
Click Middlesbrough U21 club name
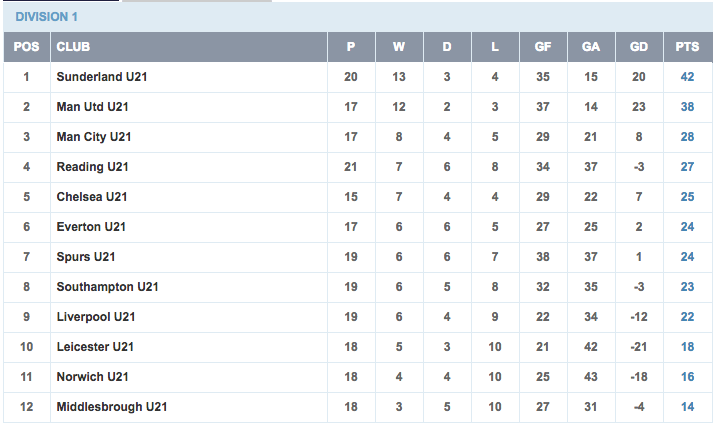[x=112, y=407]
